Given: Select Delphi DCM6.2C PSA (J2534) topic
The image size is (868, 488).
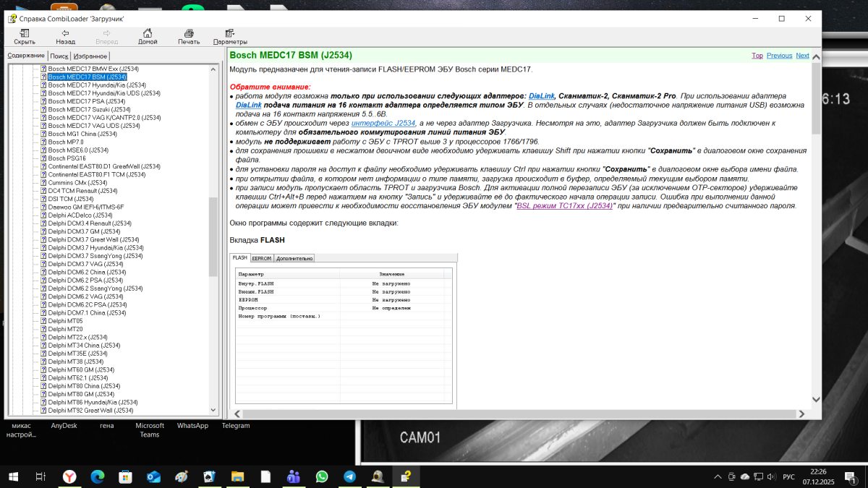Looking at the screenshot, I should coord(88,304).
